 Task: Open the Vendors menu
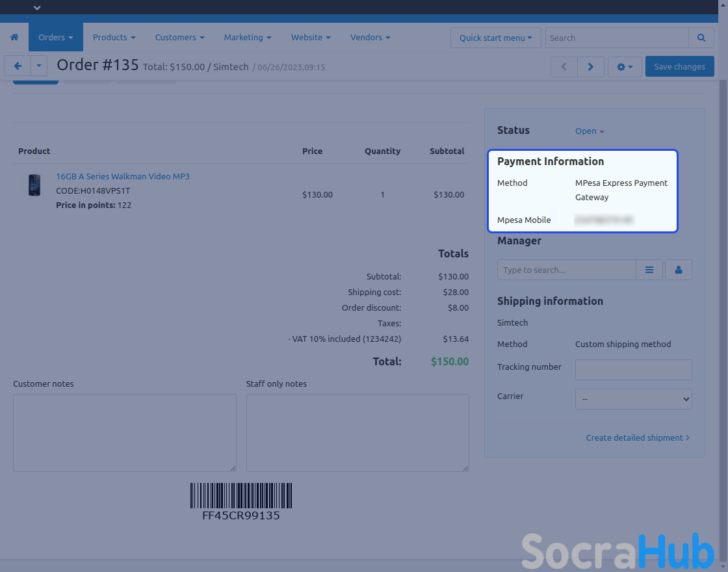[x=370, y=38]
